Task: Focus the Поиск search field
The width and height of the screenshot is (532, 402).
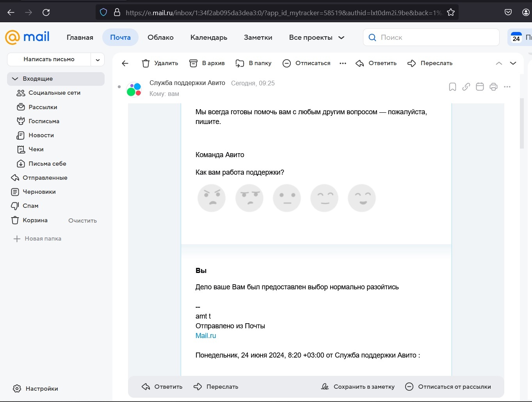Action: pyautogui.click(x=431, y=37)
